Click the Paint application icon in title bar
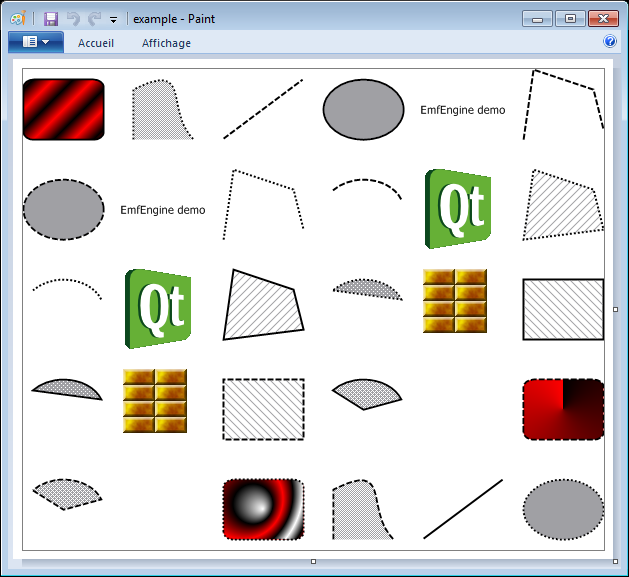629x577 pixels. click(18, 18)
